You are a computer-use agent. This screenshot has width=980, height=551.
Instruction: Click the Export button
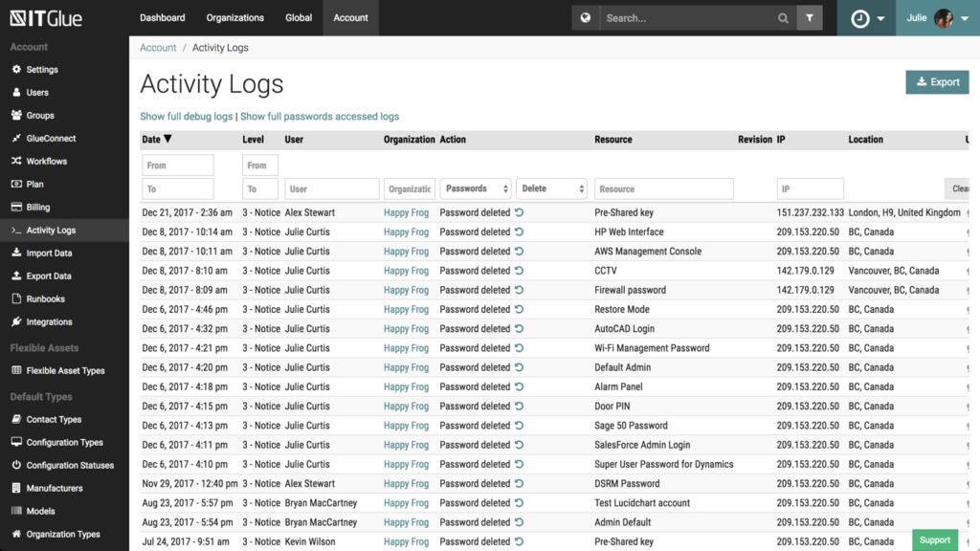[937, 82]
